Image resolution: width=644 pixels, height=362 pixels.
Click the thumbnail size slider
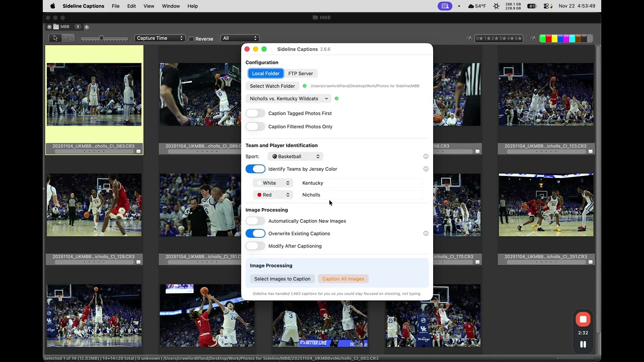104,38
